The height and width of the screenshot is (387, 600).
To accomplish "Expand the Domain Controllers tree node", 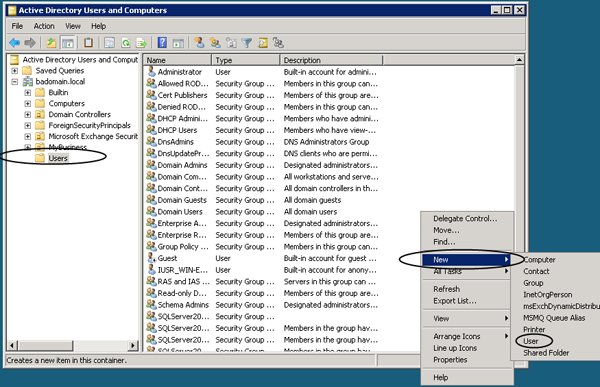I will [28, 114].
